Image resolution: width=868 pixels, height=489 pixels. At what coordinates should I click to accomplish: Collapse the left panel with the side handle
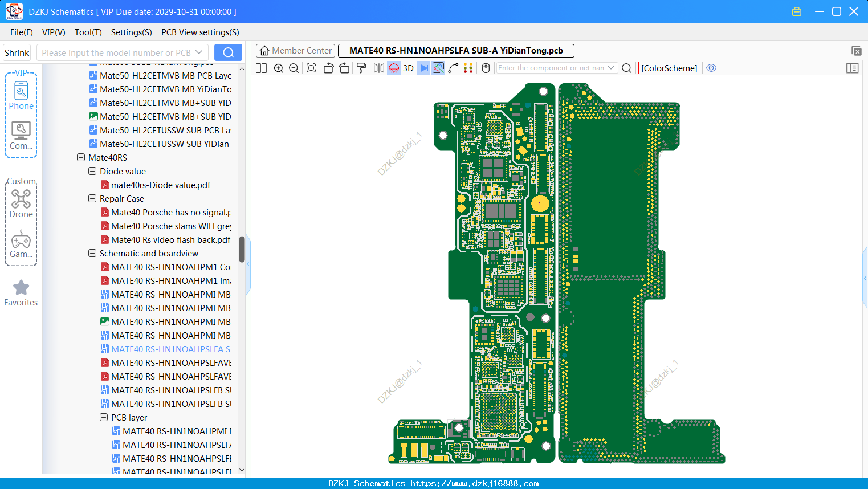click(248, 264)
